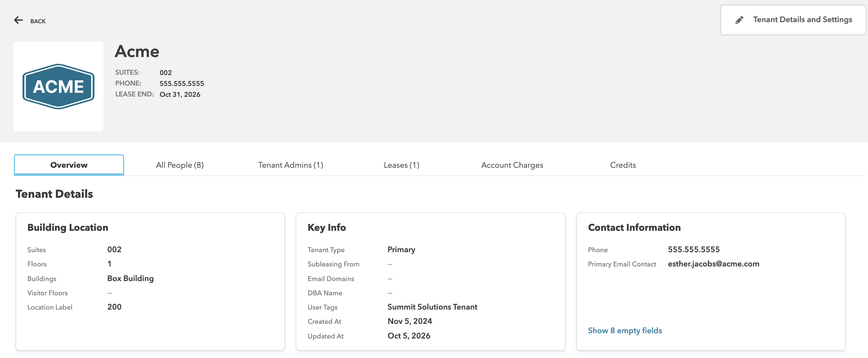Click the Primary Email Contact label
The width and height of the screenshot is (868, 358).
pyautogui.click(x=622, y=264)
